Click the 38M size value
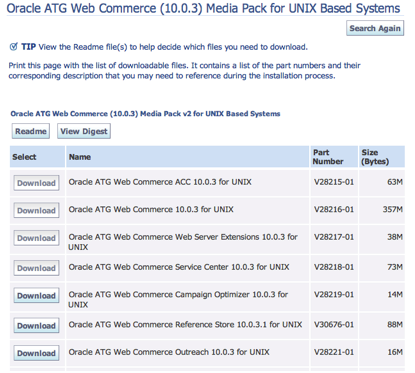The height and width of the screenshot is (373, 415). pos(395,237)
